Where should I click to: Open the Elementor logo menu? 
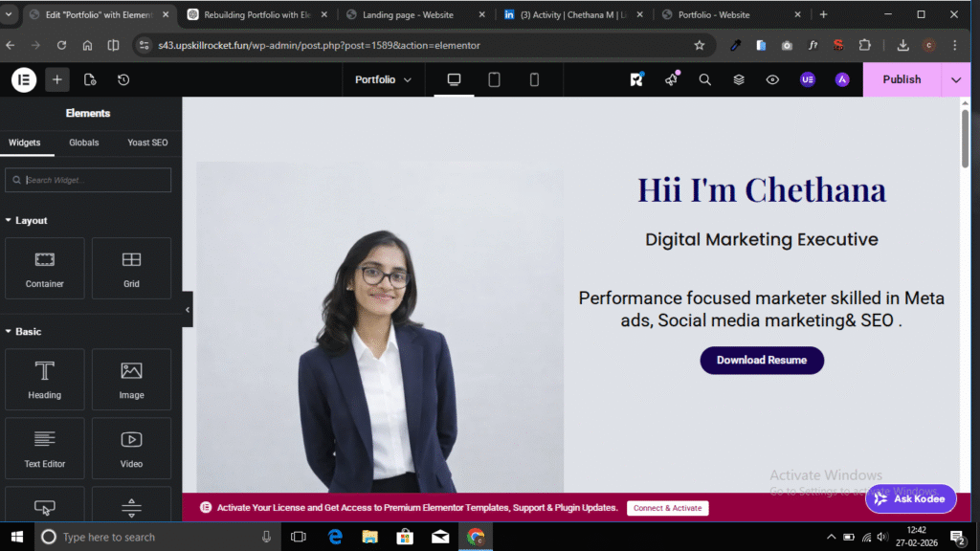coord(24,79)
